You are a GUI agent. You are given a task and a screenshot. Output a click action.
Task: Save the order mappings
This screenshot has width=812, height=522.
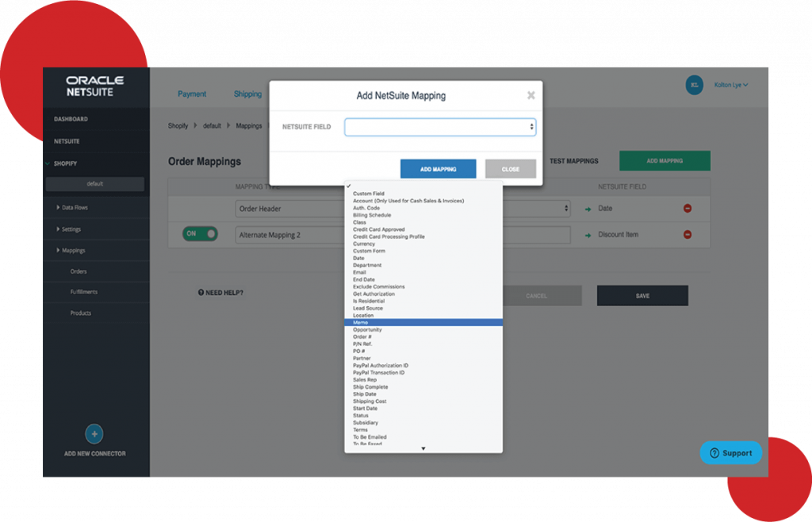point(642,296)
